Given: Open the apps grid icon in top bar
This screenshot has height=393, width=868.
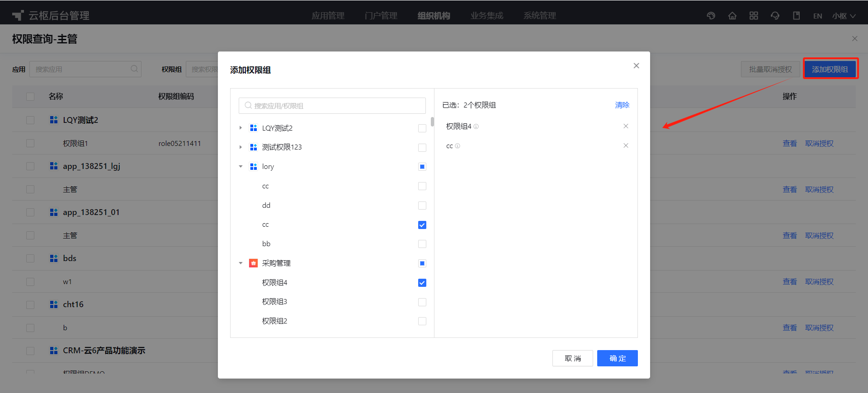Looking at the screenshot, I should tap(754, 16).
